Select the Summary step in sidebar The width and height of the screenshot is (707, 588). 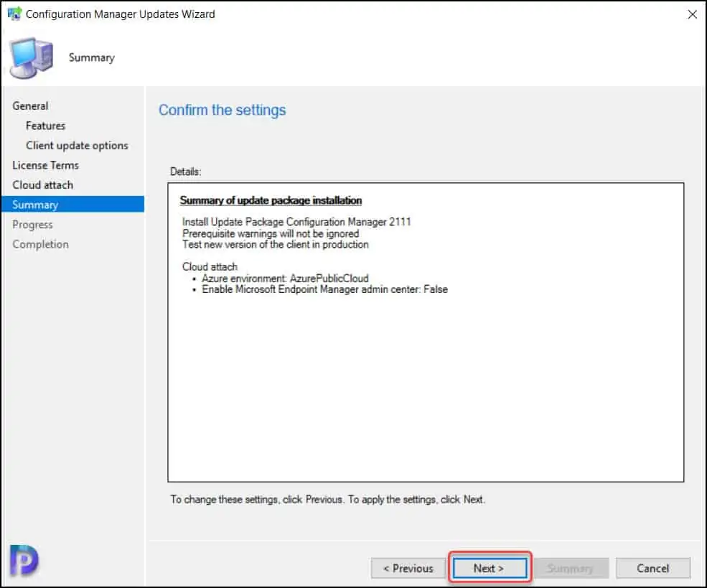pos(72,205)
